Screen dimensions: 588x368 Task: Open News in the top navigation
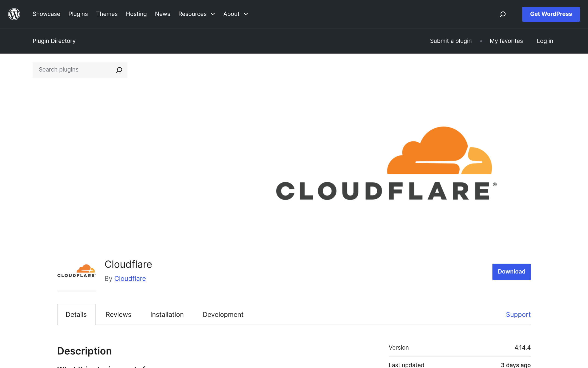tap(163, 14)
